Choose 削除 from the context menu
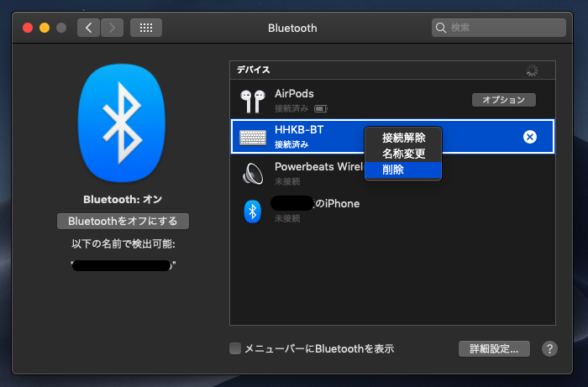588x387 pixels. tap(403, 170)
